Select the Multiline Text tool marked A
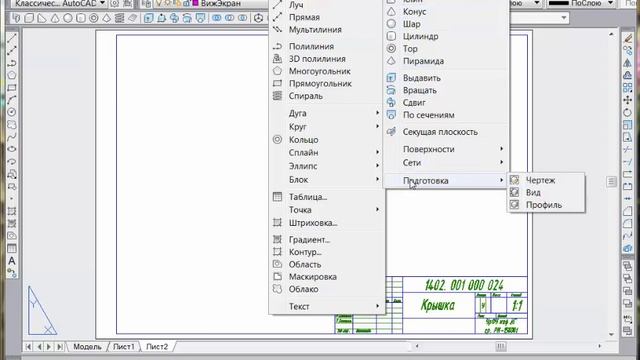 [12, 261]
